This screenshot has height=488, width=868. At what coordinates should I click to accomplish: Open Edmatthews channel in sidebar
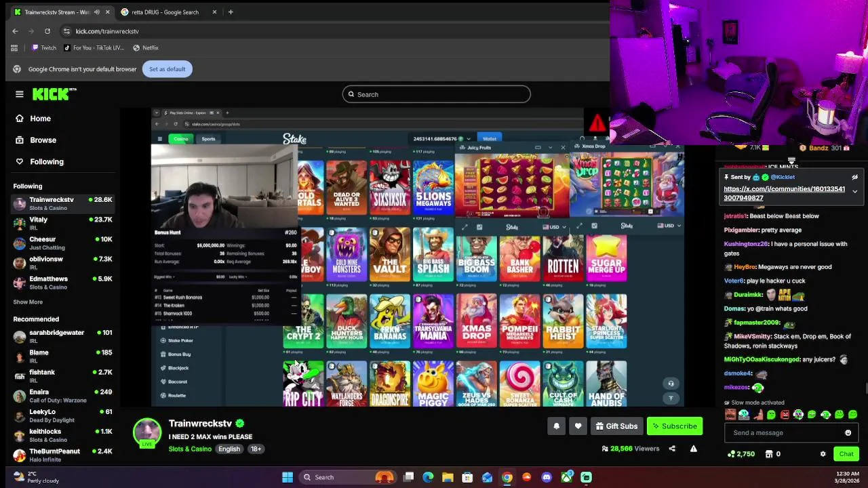[x=63, y=282]
